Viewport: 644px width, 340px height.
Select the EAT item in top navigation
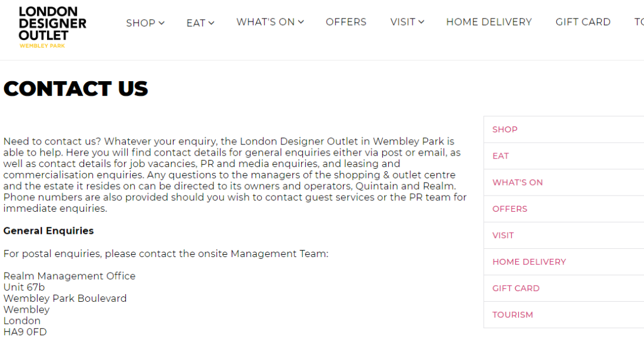[x=196, y=23]
